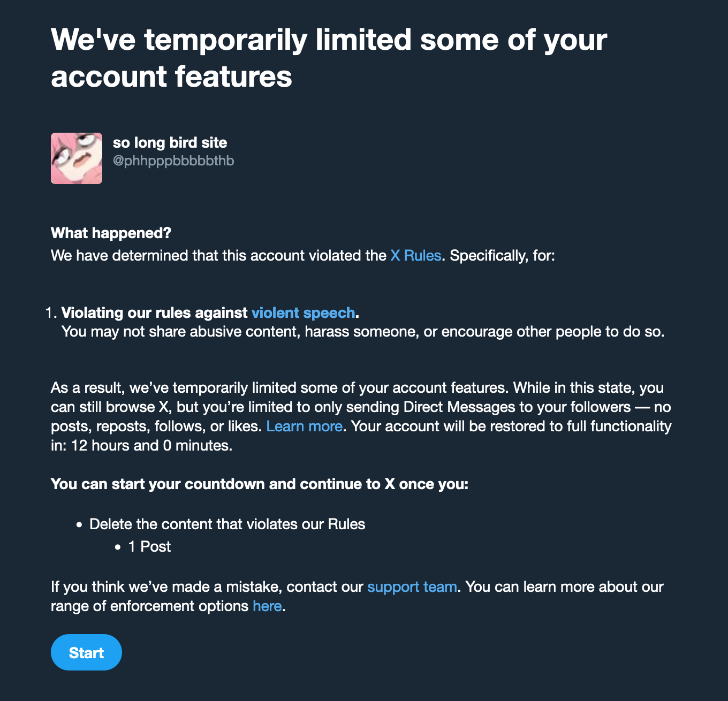Click the 'temporarily limited' main page heading
This screenshot has width=728, height=701.
coord(329,58)
